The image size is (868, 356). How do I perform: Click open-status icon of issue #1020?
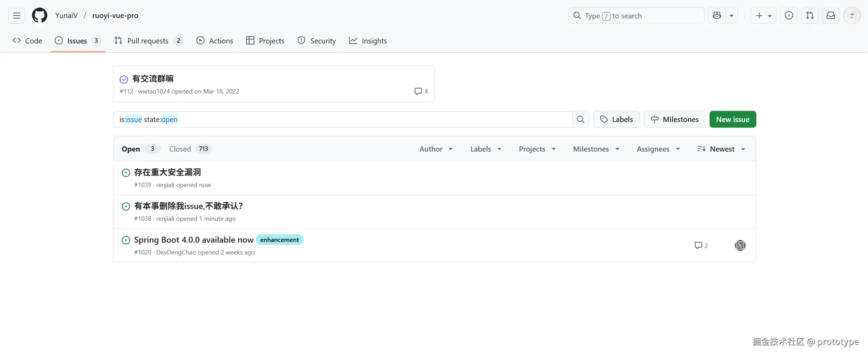tap(126, 240)
